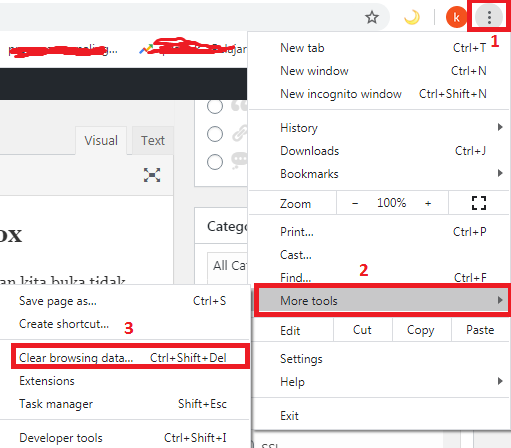
Task: Increase zoom with the plus button
Action: pyautogui.click(x=428, y=203)
